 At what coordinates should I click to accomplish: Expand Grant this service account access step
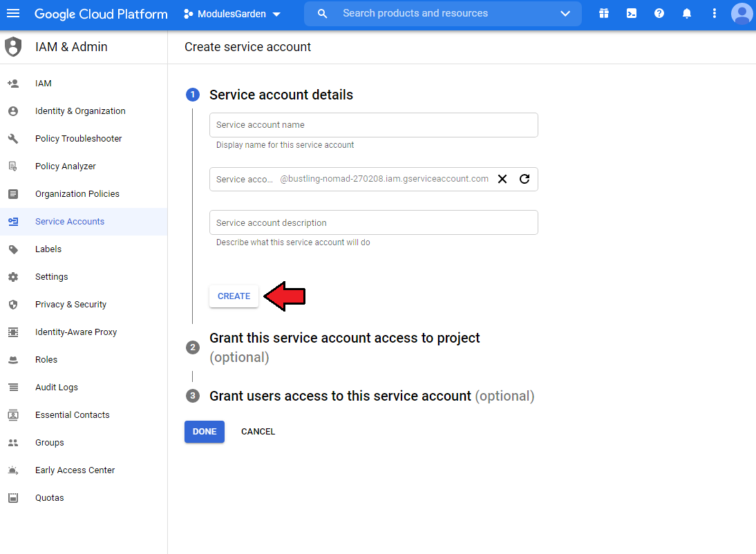[344, 347]
